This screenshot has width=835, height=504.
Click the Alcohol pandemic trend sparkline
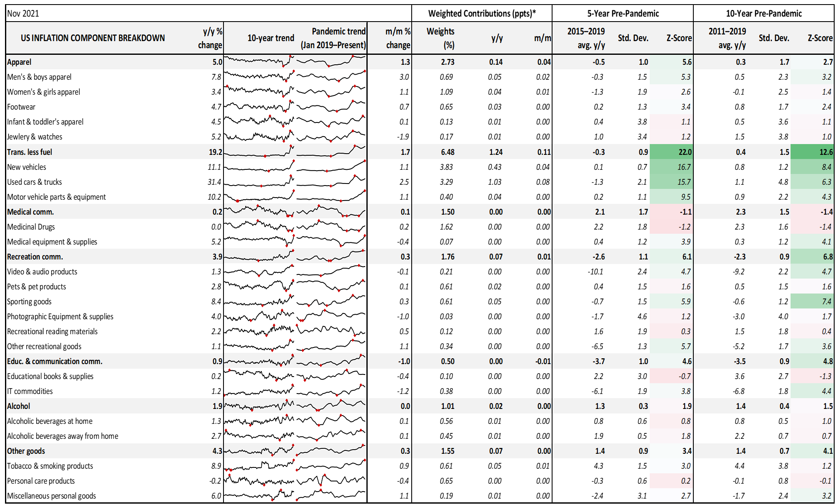[331, 406]
